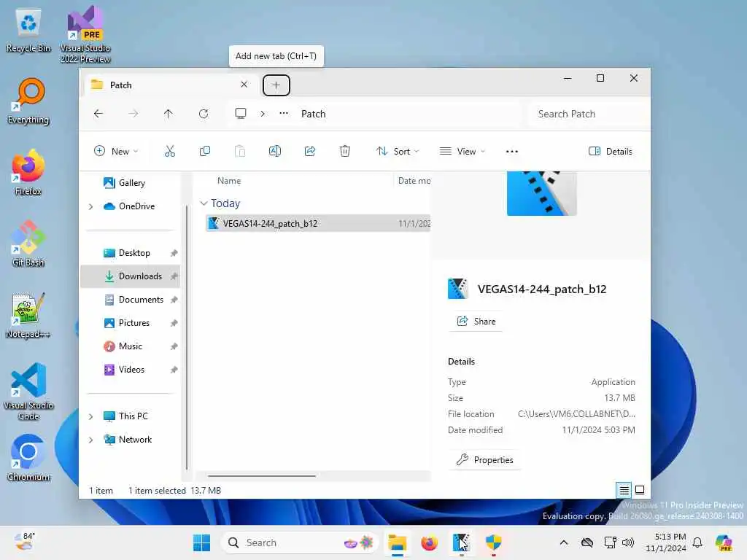Go back with the left arrow button
This screenshot has width=747, height=560.
pos(98,114)
